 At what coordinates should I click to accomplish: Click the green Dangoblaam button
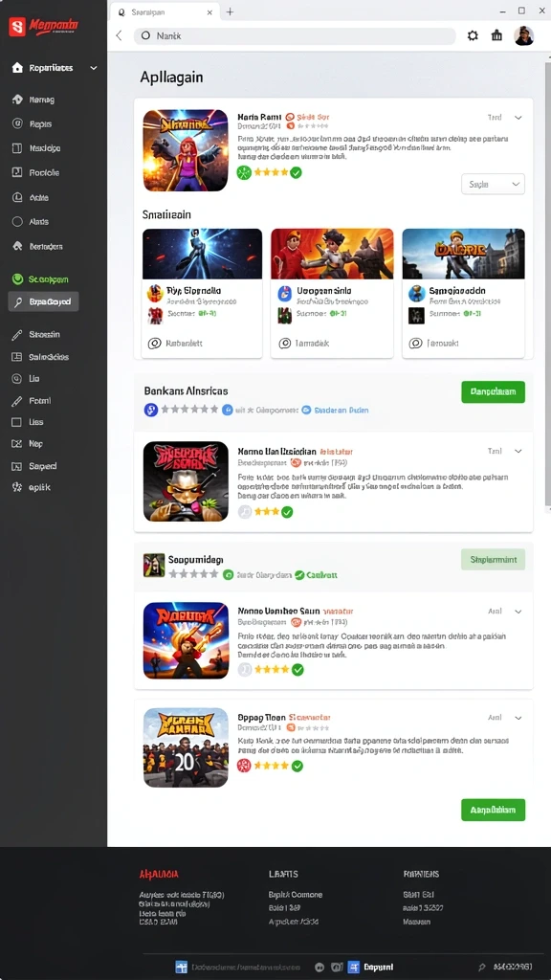[x=493, y=391]
